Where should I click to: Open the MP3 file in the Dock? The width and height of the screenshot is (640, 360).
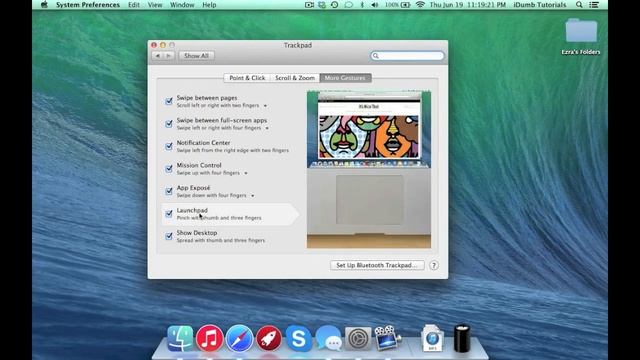(x=432, y=338)
